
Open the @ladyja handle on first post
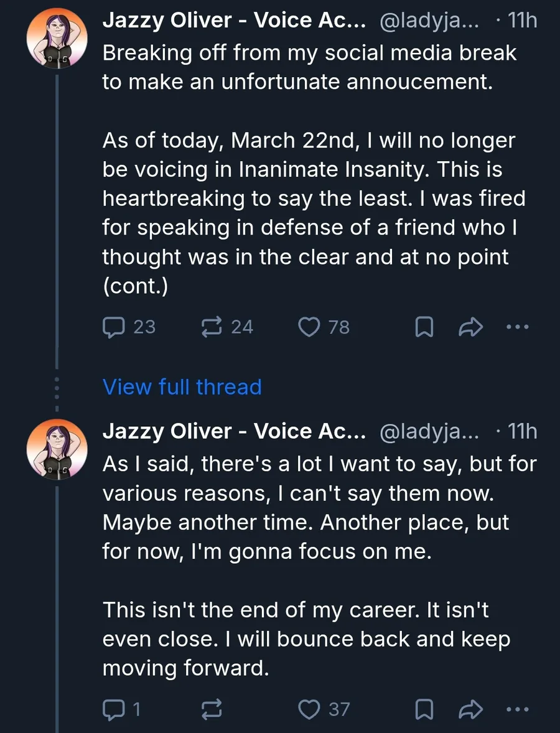point(429,21)
